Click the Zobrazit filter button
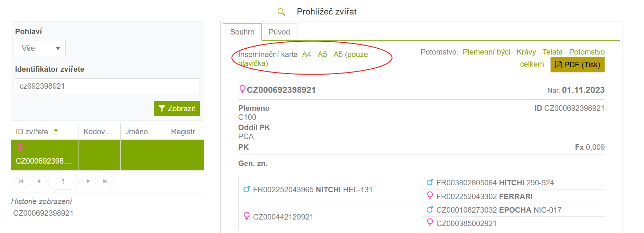 pos(177,108)
